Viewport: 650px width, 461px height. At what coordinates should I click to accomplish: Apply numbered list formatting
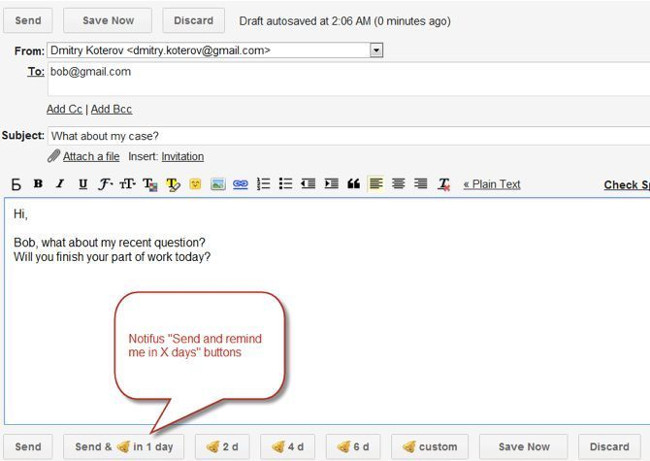263,184
